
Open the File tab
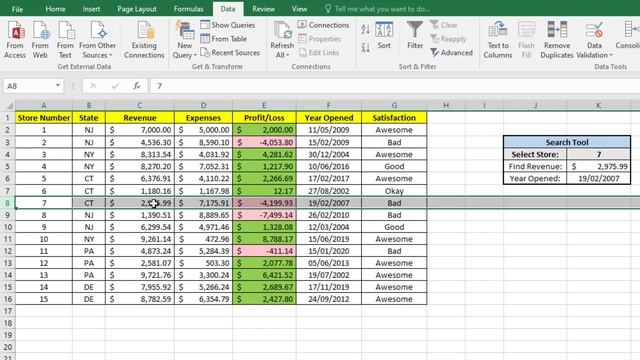click(x=18, y=9)
